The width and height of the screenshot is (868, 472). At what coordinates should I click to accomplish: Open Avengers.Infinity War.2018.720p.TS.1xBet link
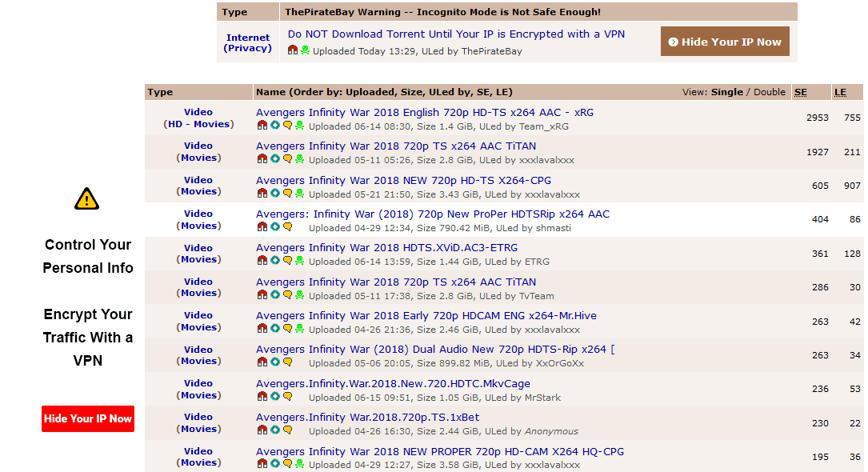coord(367,418)
